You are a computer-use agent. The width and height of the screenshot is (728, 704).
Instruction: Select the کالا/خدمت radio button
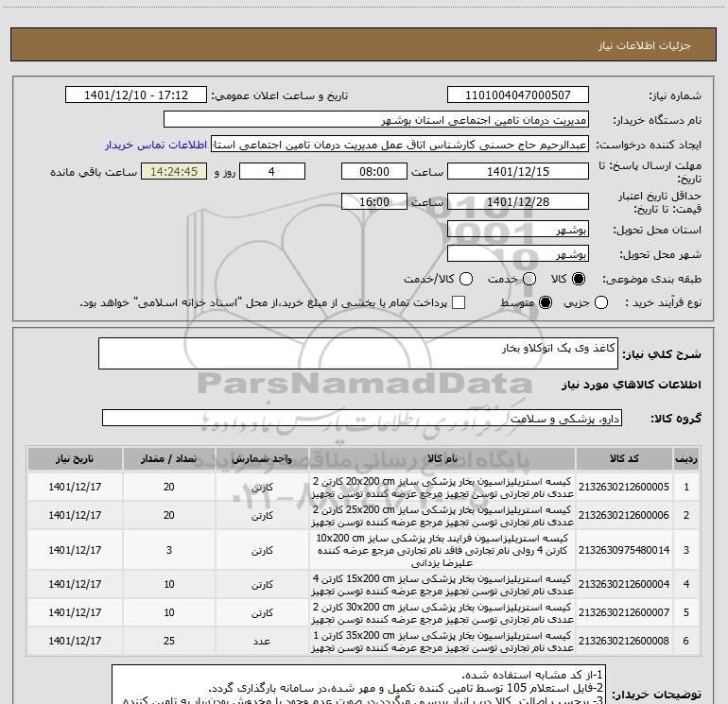click(466, 279)
